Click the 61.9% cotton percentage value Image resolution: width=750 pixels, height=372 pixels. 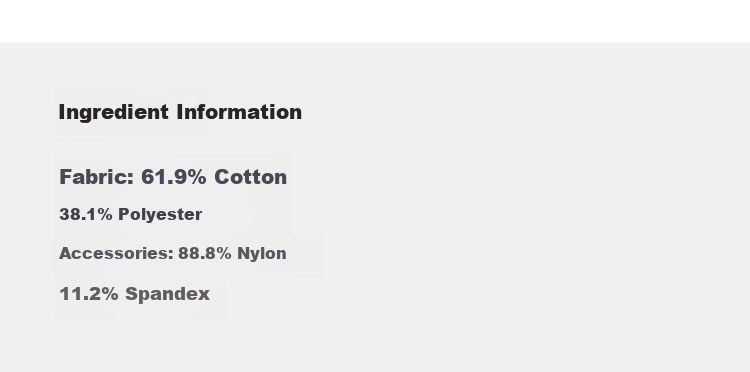click(x=174, y=177)
